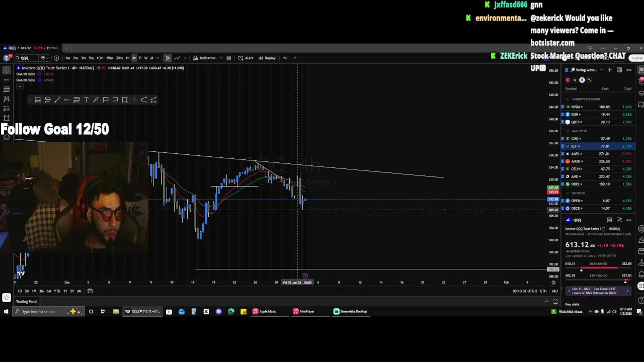Pick the text tool in favorites toolbar
This screenshot has height=362, width=644.
[x=86, y=100]
